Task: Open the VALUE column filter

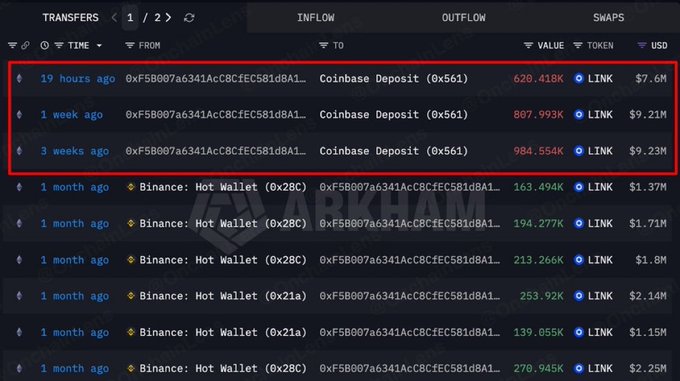Action: (528, 45)
